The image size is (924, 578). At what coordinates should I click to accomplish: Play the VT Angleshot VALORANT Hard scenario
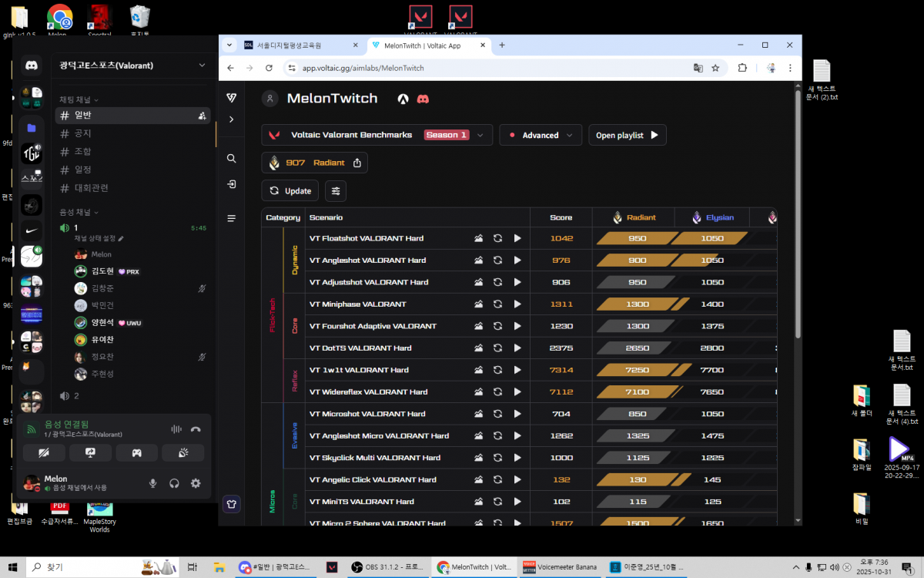click(x=517, y=260)
